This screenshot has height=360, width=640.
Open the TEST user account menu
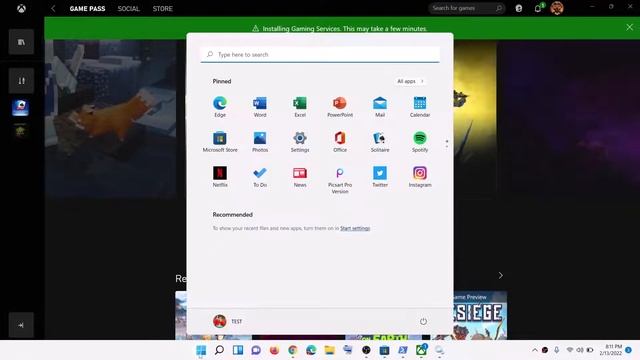click(228, 321)
